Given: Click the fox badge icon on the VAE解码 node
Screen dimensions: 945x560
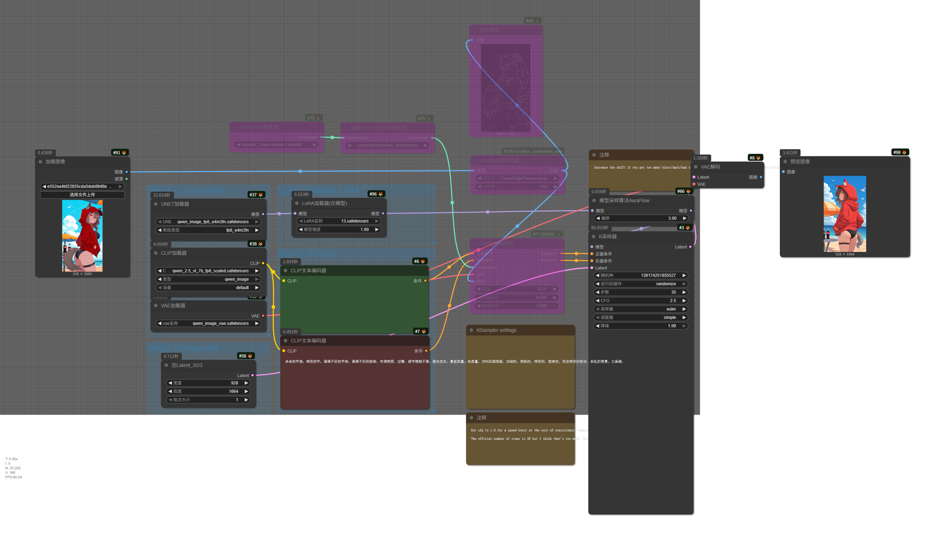Looking at the screenshot, I should (x=758, y=158).
